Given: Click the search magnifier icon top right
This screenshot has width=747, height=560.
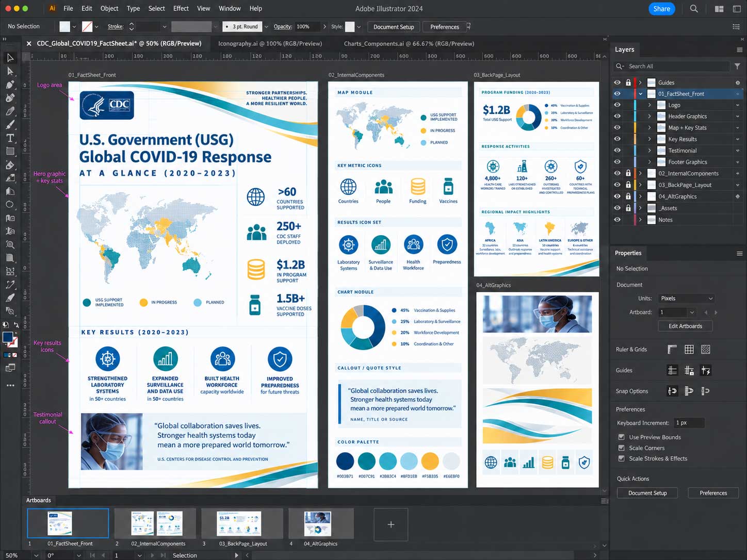Looking at the screenshot, I should coord(694,9).
